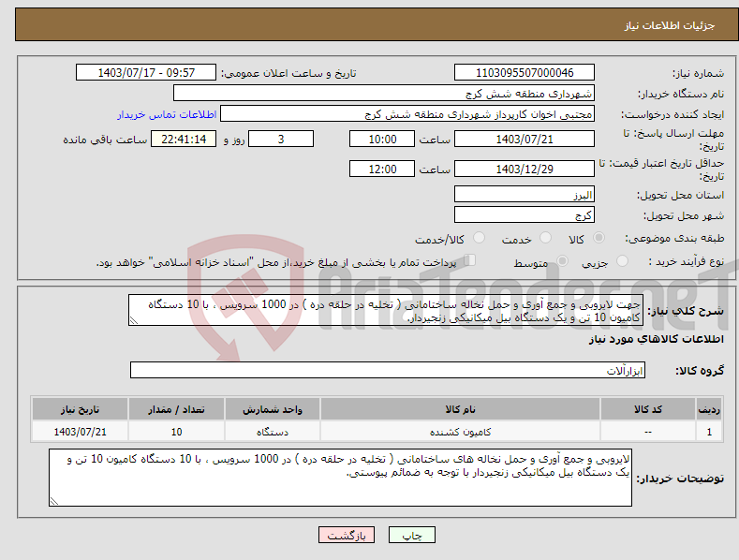Image resolution: width=739 pixels, height=560 pixels.
Task: Click the نام کالا column header
Action: point(460,409)
